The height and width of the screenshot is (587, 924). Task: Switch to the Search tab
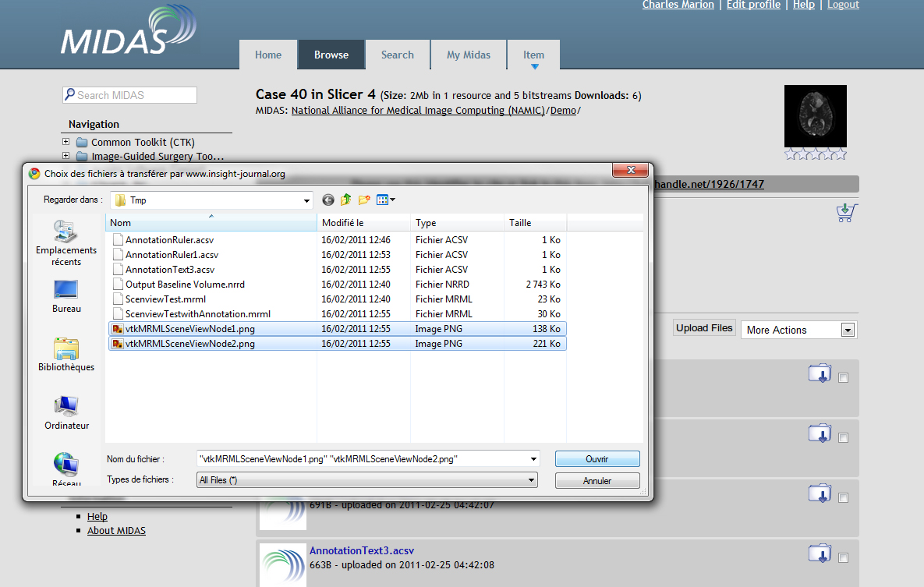tap(397, 55)
